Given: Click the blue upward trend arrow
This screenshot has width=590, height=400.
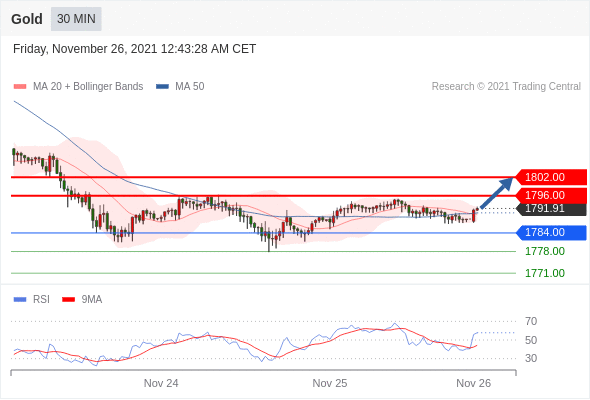Looking at the screenshot, I should point(497,192).
